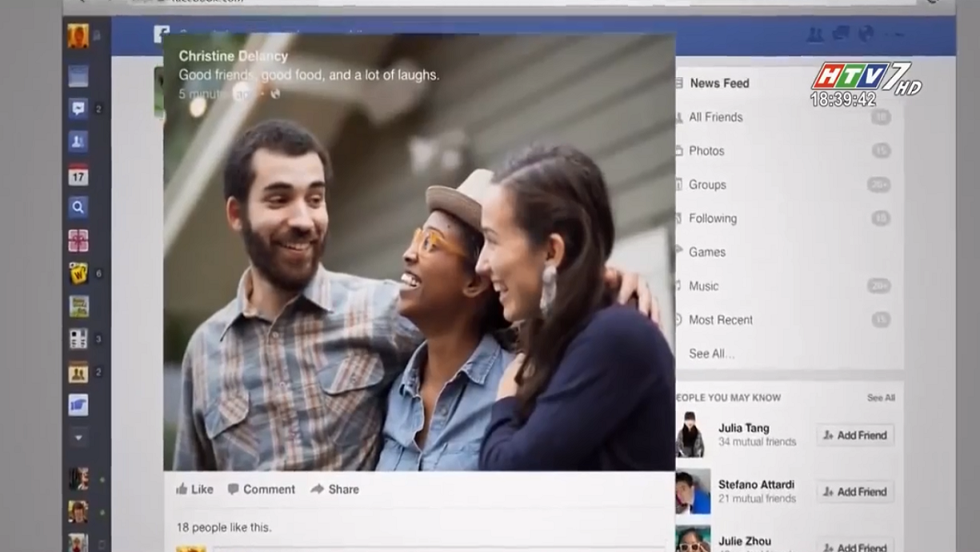Screen dimensions: 980x552
Task: Open first chat contact avatar in sidebar
Action: click(78, 479)
